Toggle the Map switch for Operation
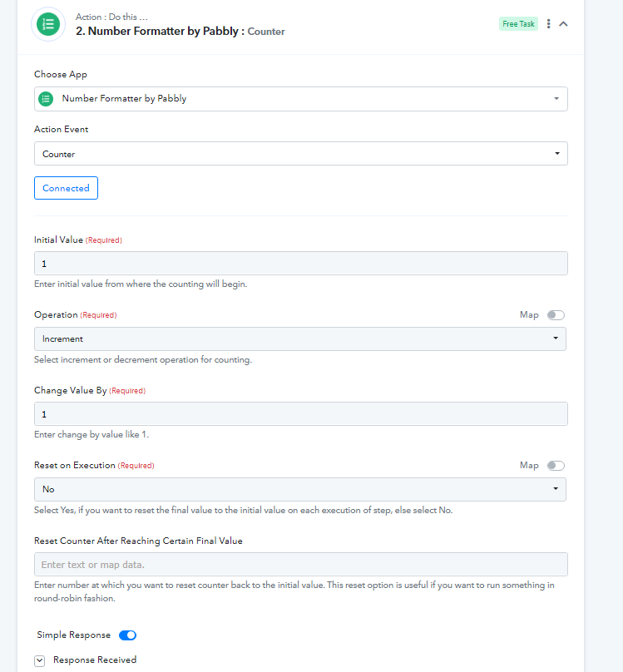 [556, 315]
